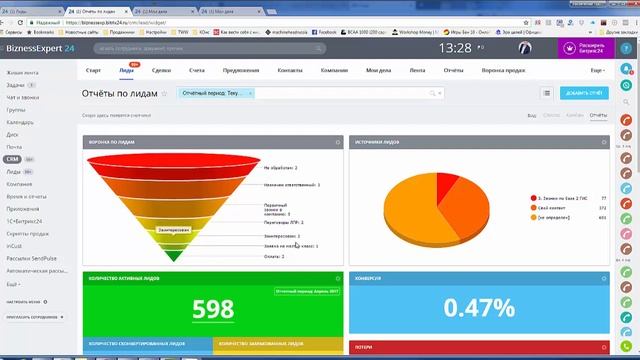
Task: Open Чат и звонки in left sidebar
Action: 23,98
